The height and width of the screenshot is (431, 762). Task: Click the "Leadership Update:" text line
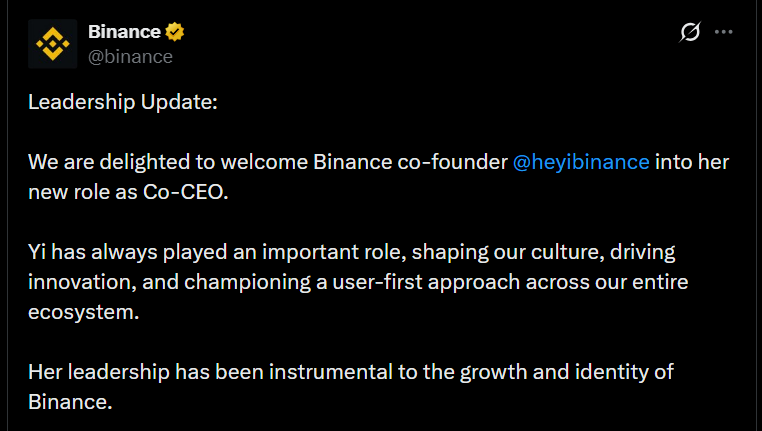click(122, 102)
